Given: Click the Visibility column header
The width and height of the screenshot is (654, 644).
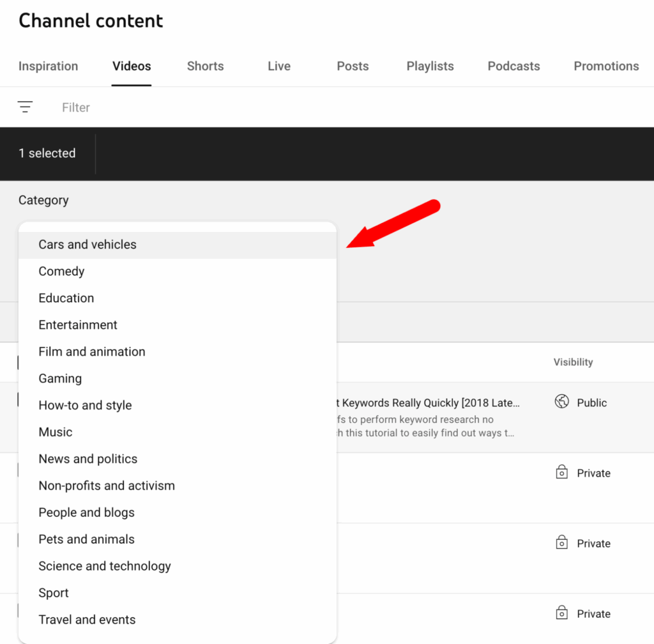Looking at the screenshot, I should tap(573, 362).
